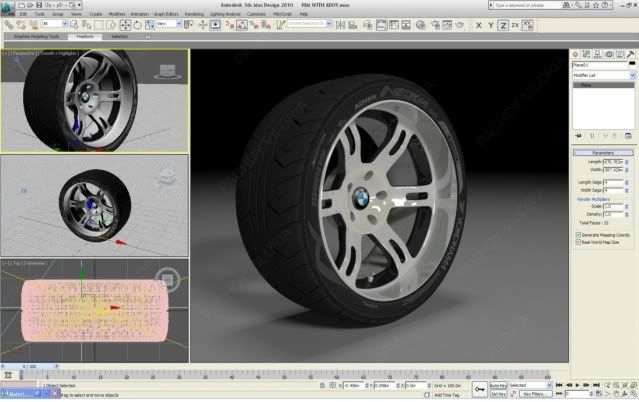
Task: Toggle the Snaps Toggle icon
Action: [230, 25]
